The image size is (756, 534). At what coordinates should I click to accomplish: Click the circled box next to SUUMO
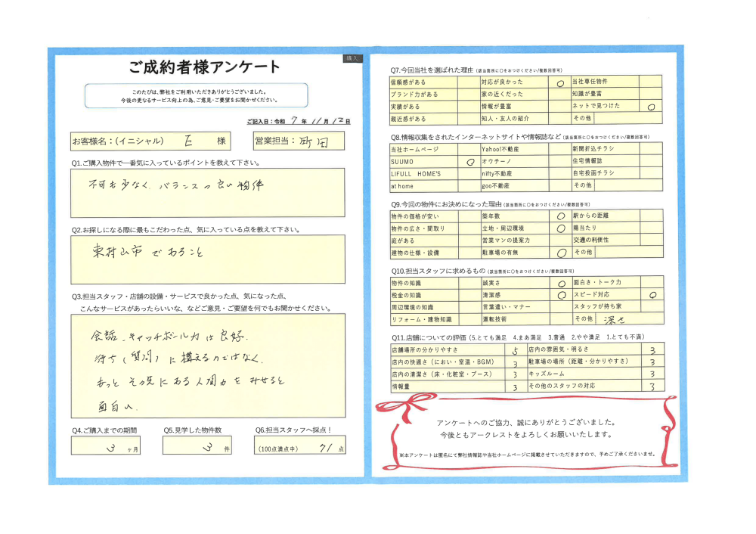point(469,162)
